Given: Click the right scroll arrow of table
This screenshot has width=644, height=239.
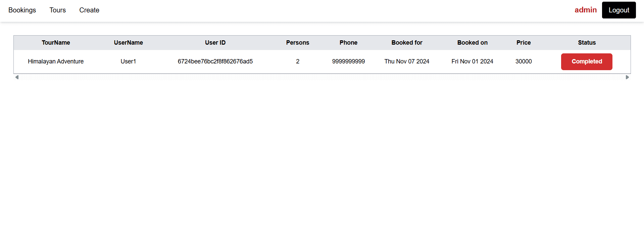Looking at the screenshot, I should pos(627,77).
